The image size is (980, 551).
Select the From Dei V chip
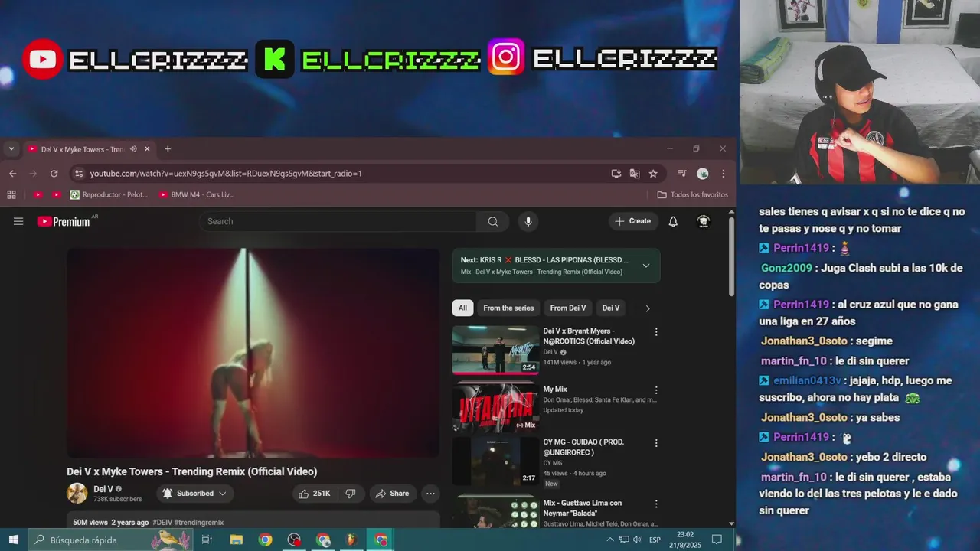pyautogui.click(x=568, y=308)
